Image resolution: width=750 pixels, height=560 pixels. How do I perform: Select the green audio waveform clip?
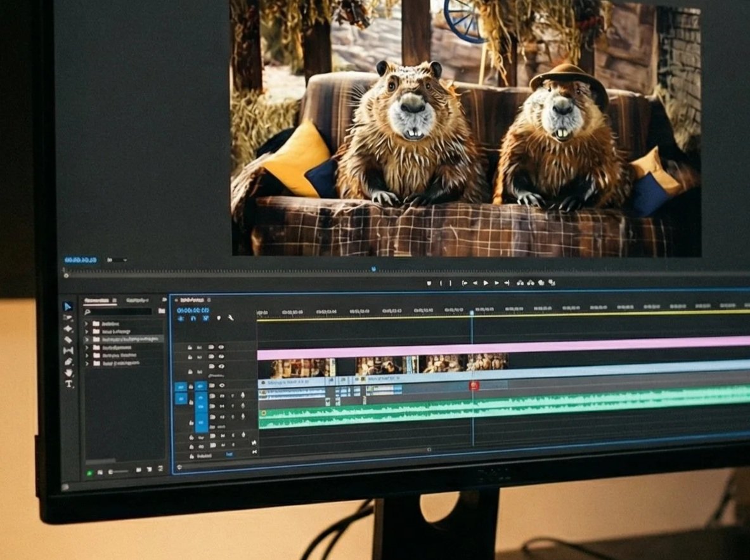(504, 408)
